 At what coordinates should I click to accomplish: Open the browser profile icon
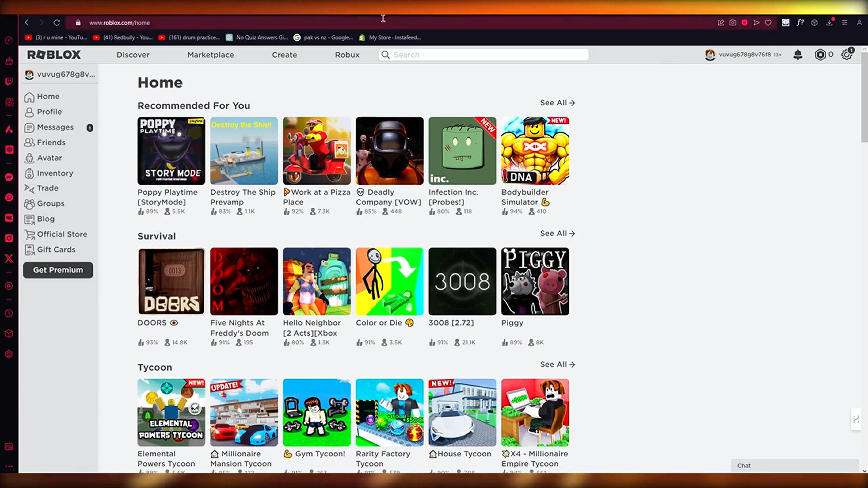[x=859, y=23]
